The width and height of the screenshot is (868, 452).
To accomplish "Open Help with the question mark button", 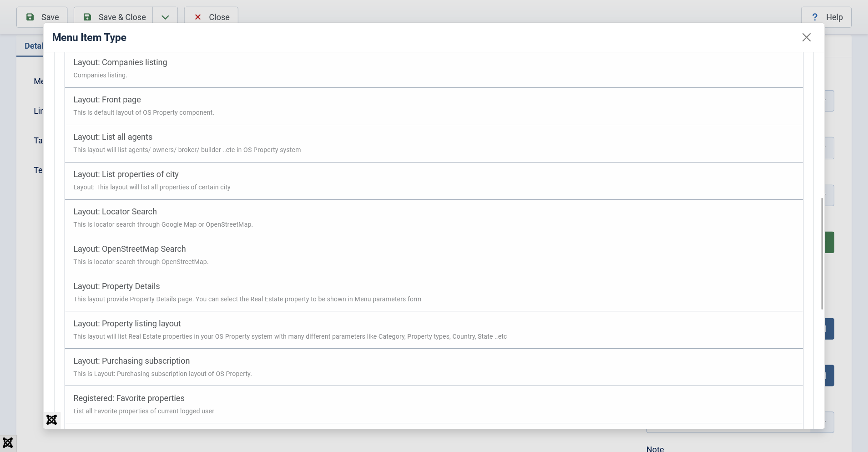I will tap(826, 17).
